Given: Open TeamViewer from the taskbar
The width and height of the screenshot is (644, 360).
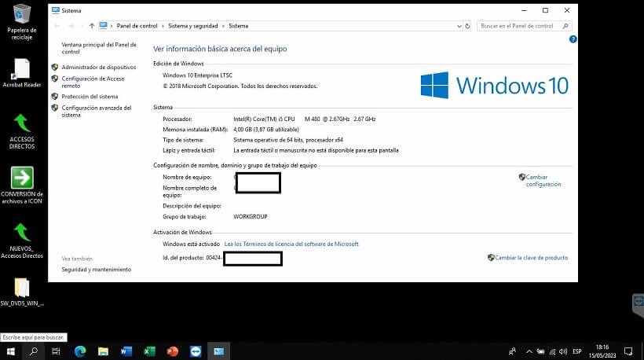Looking at the screenshot, I should point(196,351).
